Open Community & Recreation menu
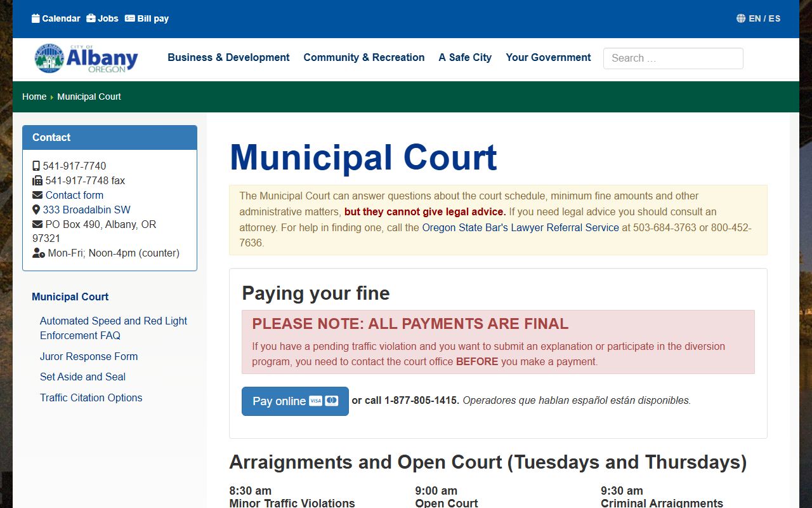Viewport: 812px width, 508px height. click(x=364, y=57)
